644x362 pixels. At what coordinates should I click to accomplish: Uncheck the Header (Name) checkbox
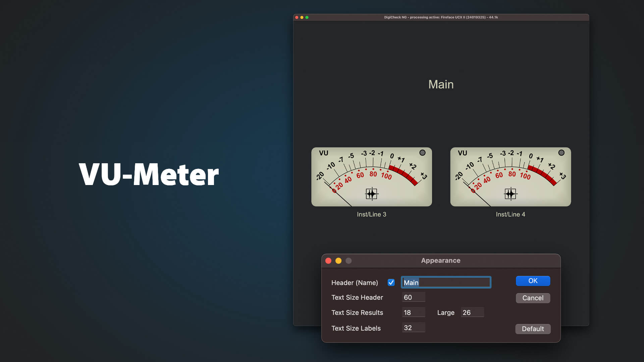point(391,283)
